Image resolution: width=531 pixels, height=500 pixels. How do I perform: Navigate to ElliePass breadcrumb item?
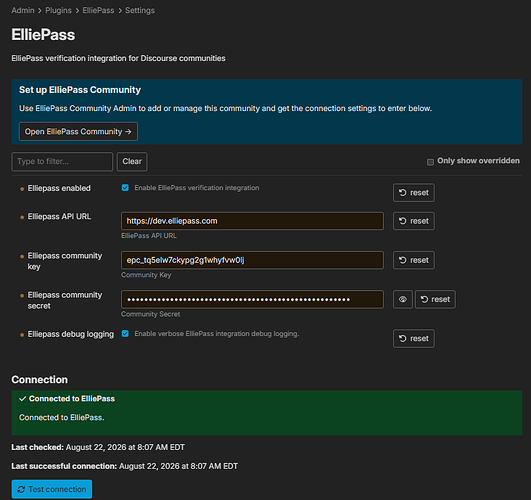tap(98, 11)
